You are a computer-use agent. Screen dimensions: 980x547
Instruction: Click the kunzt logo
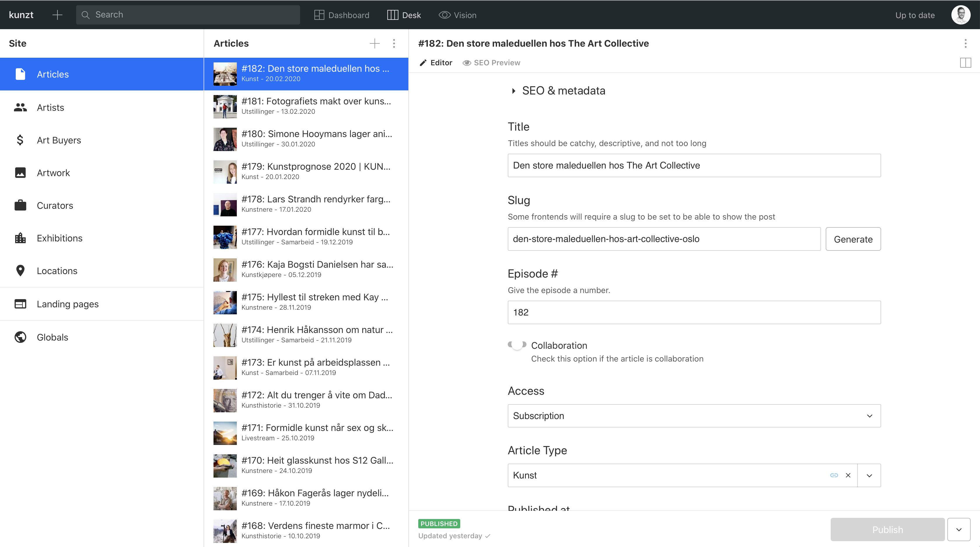21,15
